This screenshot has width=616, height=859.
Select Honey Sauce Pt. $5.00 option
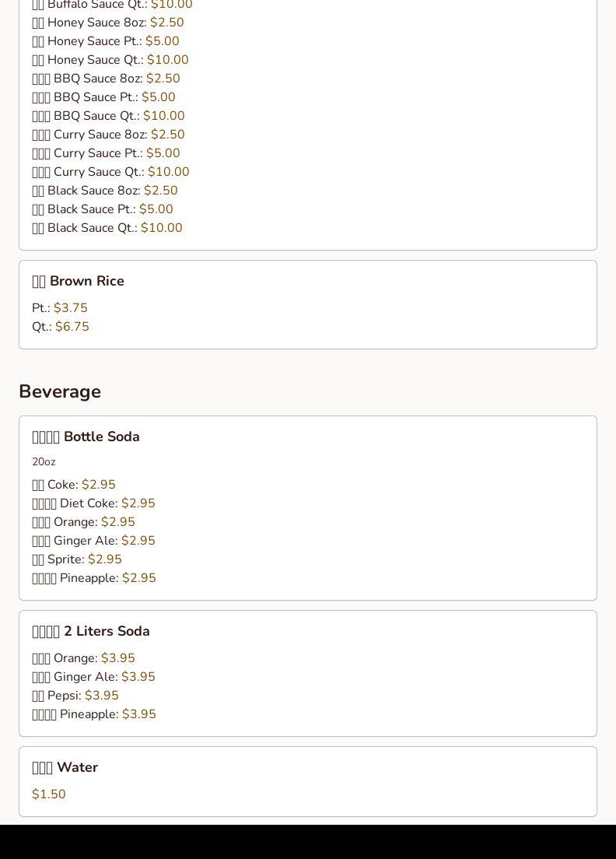click(x=106, y=41)
